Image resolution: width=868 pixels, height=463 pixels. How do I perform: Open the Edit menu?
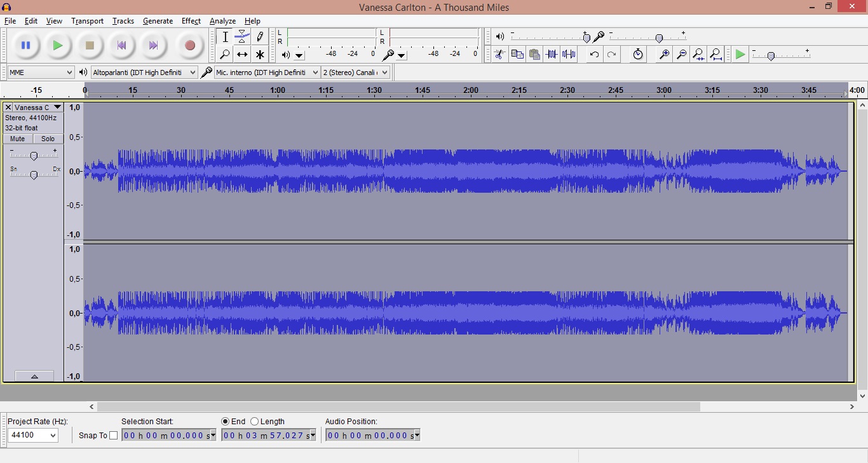[31, 21]
